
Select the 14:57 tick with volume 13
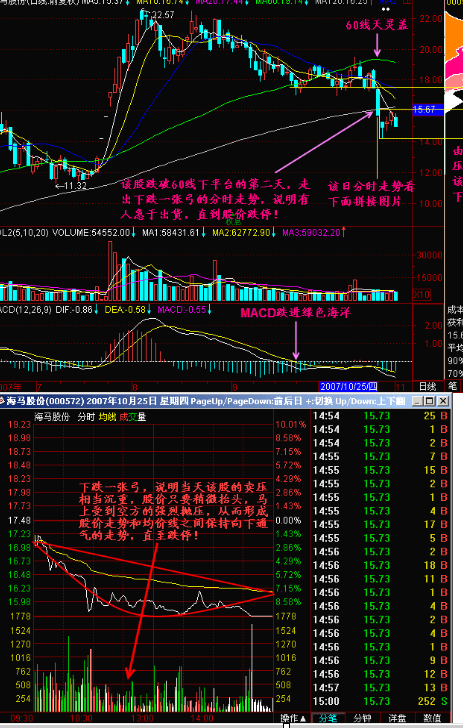pyautogui.click(x=381, y=688)
